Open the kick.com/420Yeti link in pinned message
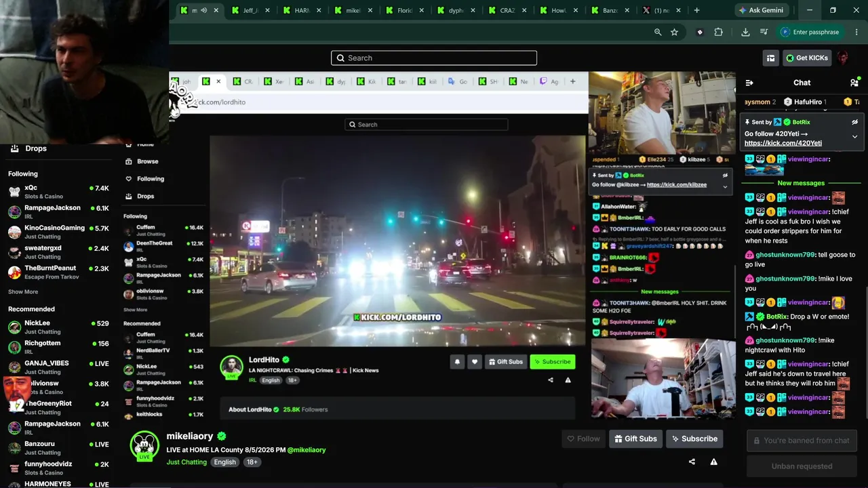 coord(783,143)
